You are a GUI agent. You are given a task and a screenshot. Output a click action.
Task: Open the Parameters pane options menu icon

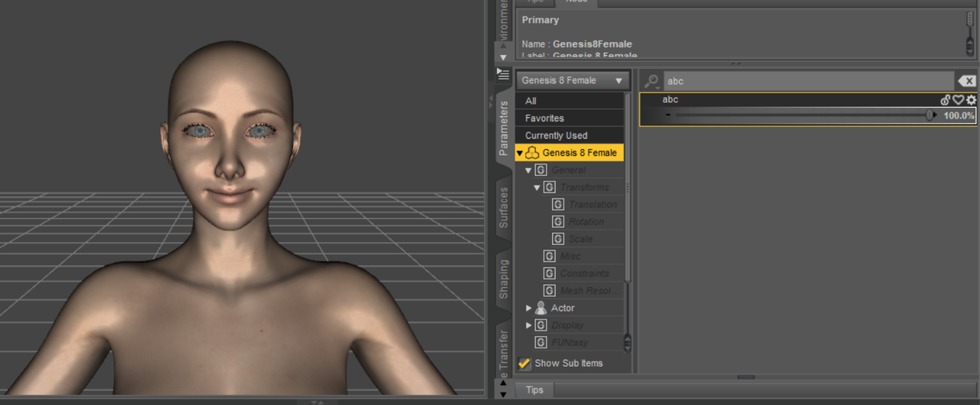(503, 74)
